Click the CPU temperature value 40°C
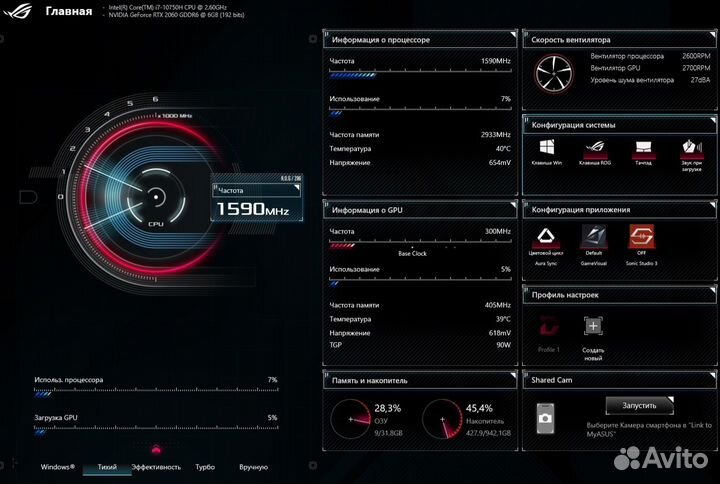 click(x=503, y=149)
